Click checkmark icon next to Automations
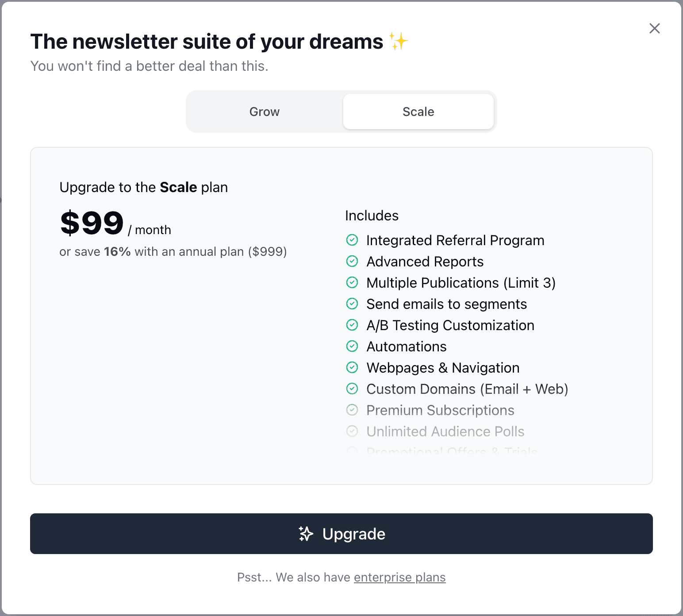 click(x=352, y=346)
